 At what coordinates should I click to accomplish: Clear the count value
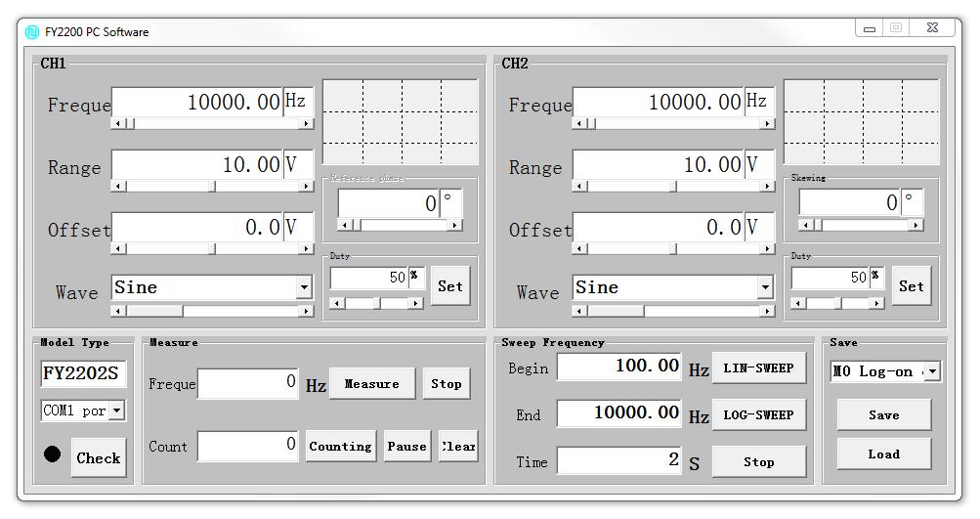point(458,447)
